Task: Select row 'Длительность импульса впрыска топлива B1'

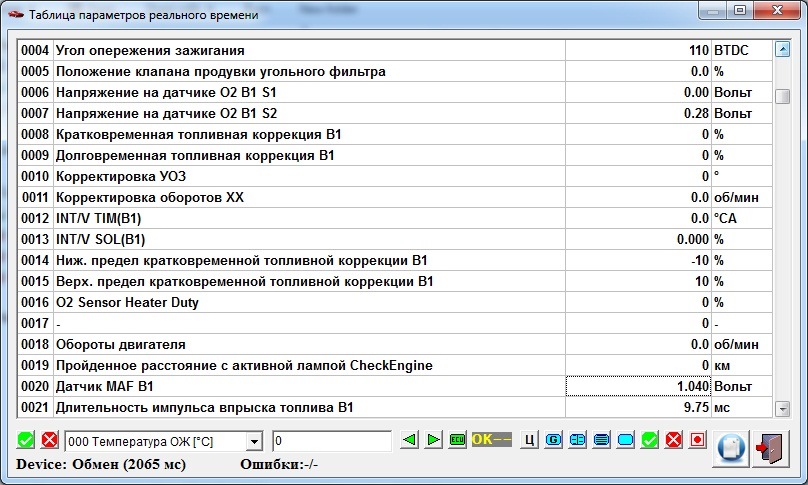Action: (395, 407)
